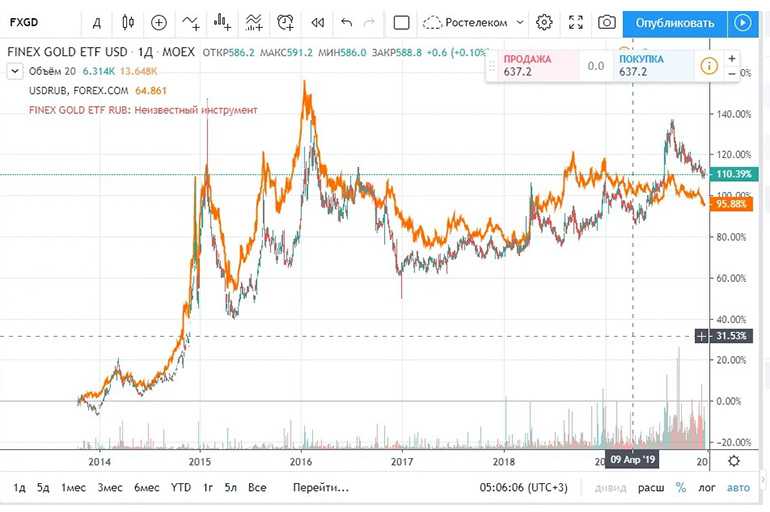Select the 1д time range
This screenshot has height=512, width=770.
[19, 487]
